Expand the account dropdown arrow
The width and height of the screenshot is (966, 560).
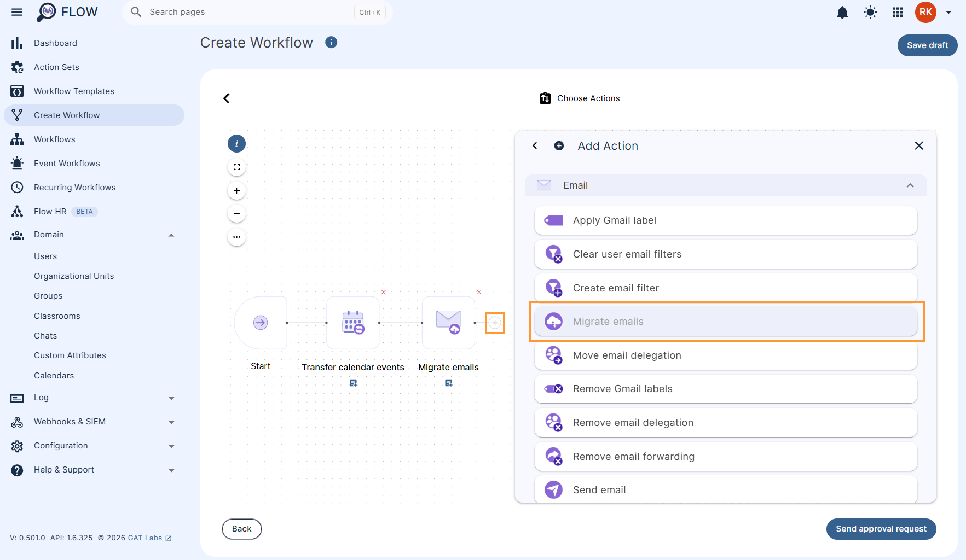coord(948,12)
